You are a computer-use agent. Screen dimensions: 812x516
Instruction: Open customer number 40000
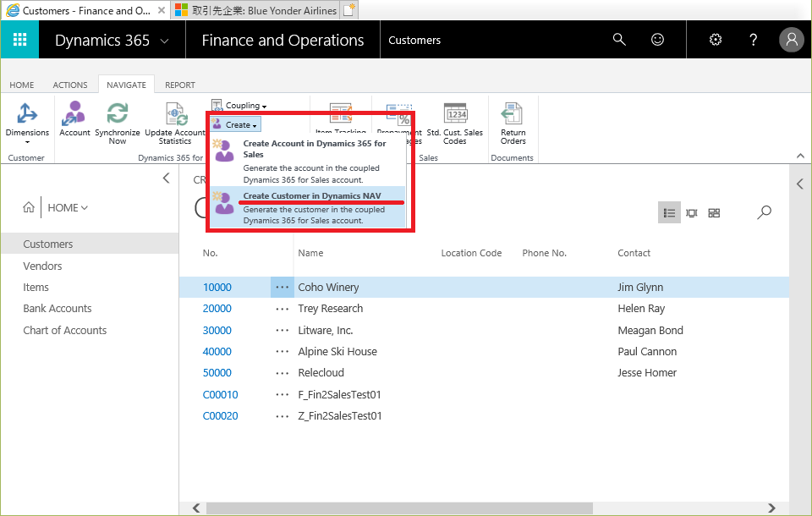[217, 352]
